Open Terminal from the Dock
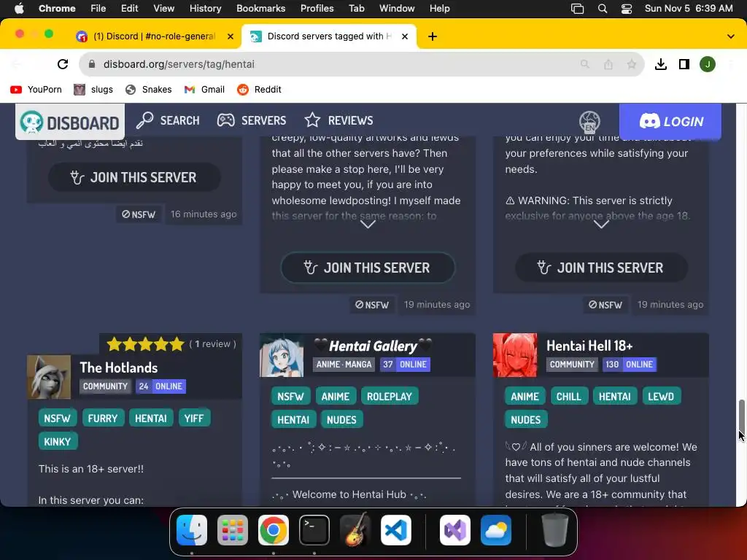Viewport: 747px width, 560px height. pos(314,530)
